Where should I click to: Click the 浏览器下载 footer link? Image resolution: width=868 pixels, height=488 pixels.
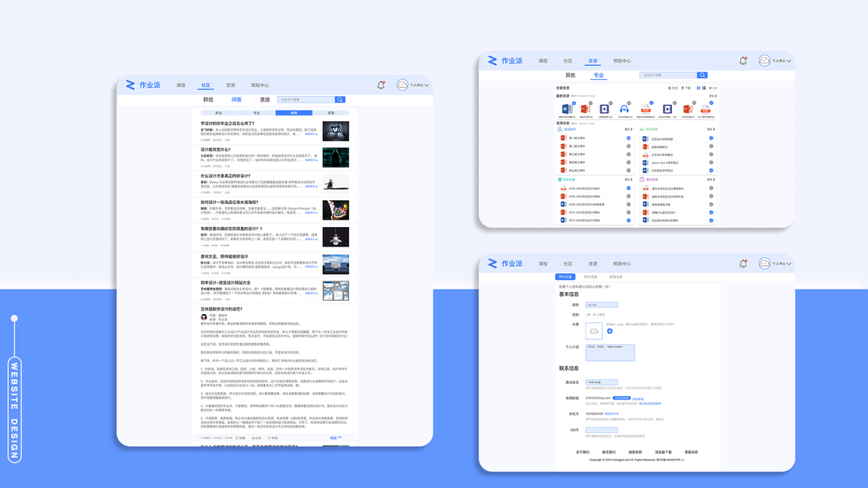coord(663,452)
